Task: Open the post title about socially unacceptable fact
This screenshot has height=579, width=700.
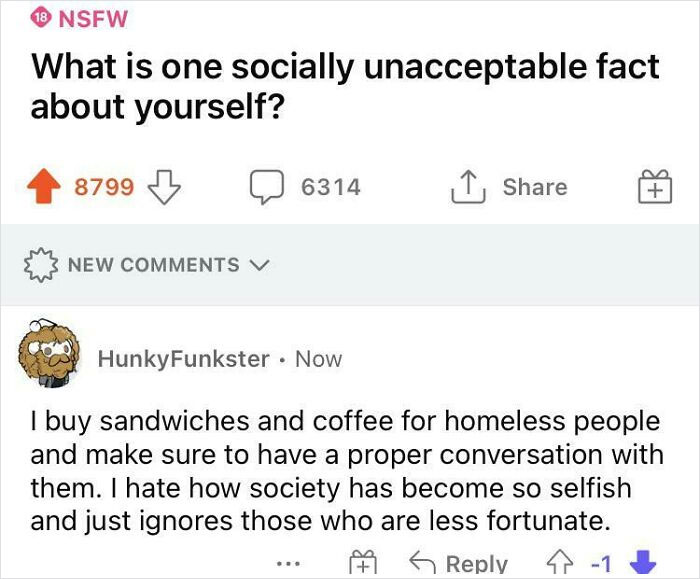Action: click(x=345, y=87)
